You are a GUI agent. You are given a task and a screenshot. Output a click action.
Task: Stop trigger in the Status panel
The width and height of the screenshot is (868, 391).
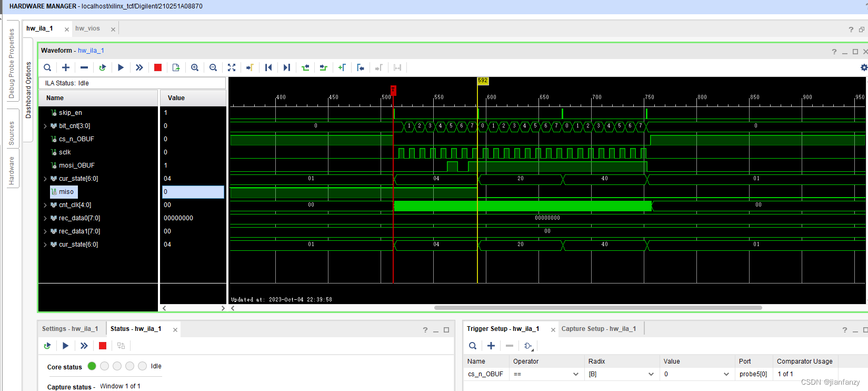click(103, 346)
